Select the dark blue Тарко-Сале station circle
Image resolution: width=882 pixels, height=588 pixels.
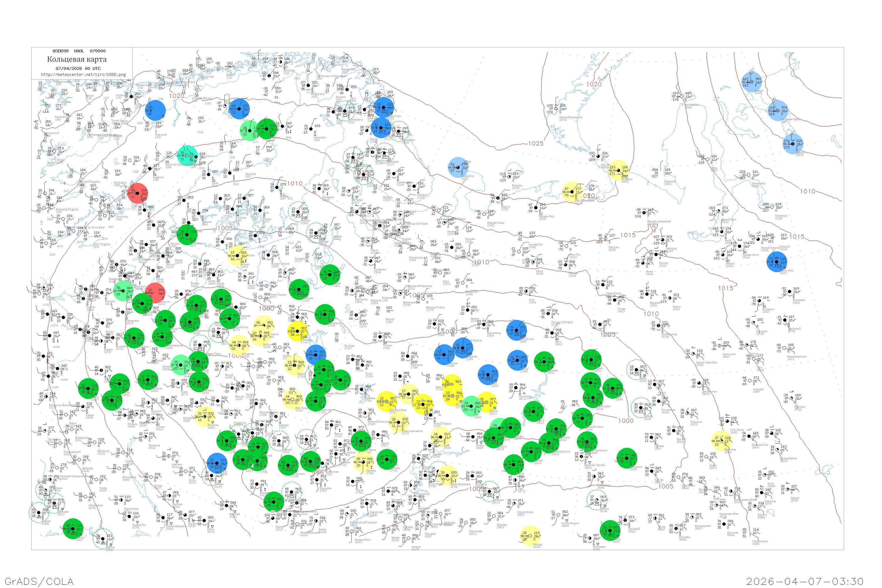[x=777, y=262]
